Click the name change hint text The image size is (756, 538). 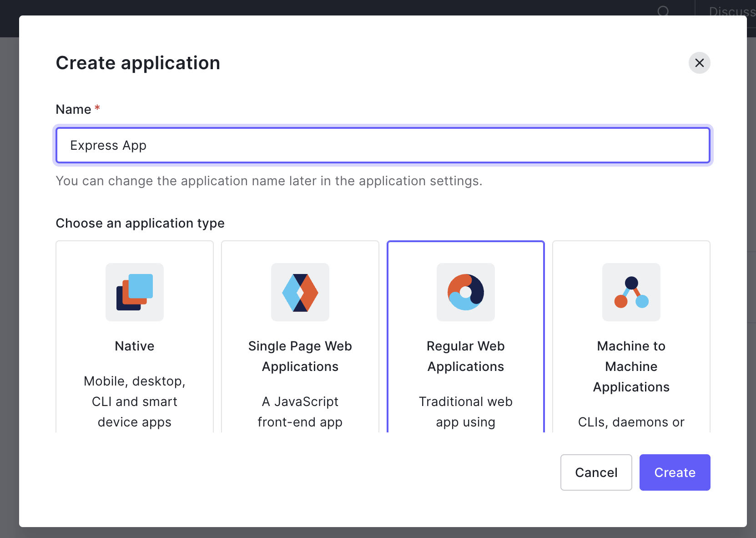(269, 181)
